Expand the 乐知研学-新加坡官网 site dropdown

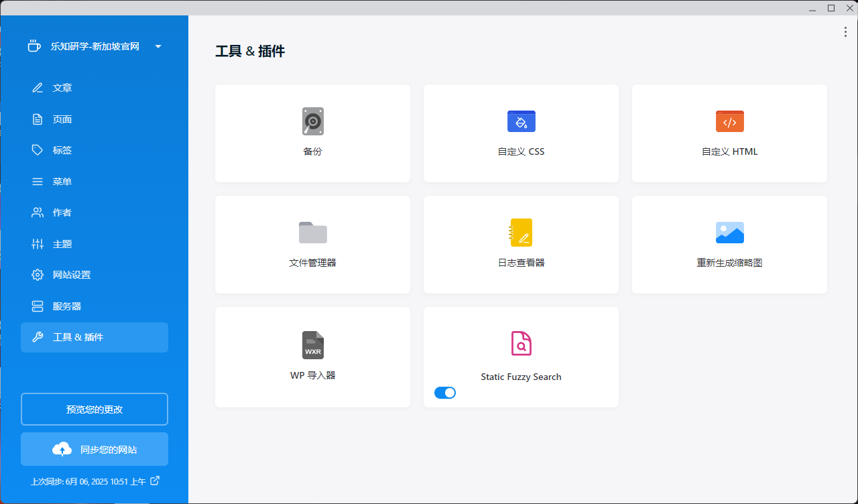pyautogui.click(x=158, y=47)
